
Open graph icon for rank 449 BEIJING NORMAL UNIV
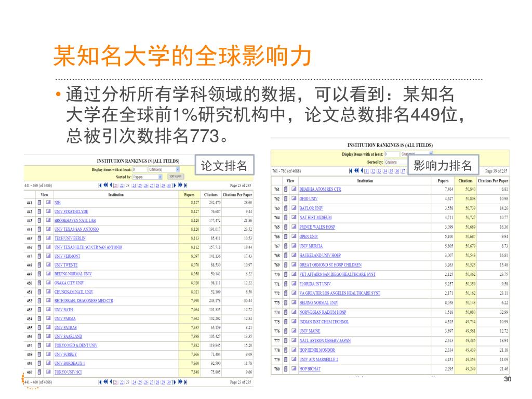coord(48,273)
